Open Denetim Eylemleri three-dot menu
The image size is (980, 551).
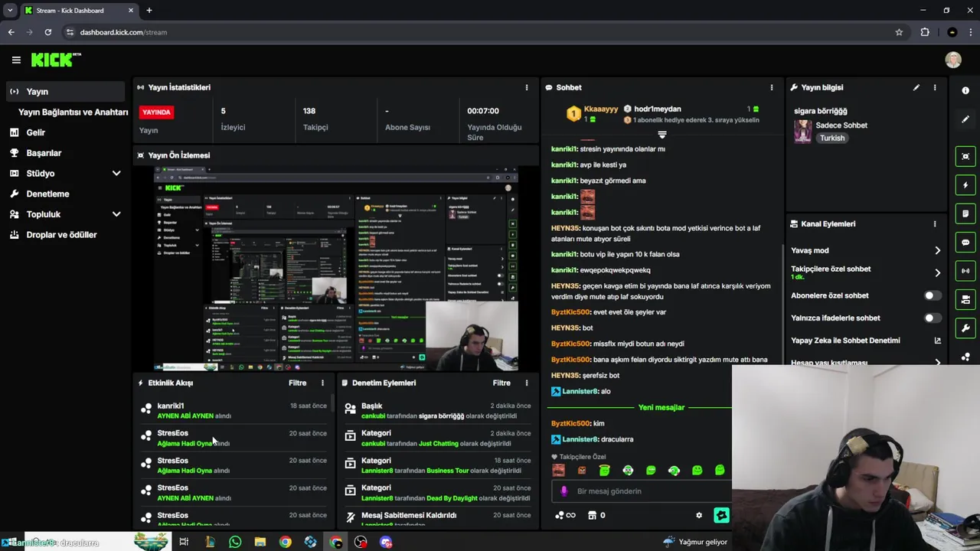point(527,383)
